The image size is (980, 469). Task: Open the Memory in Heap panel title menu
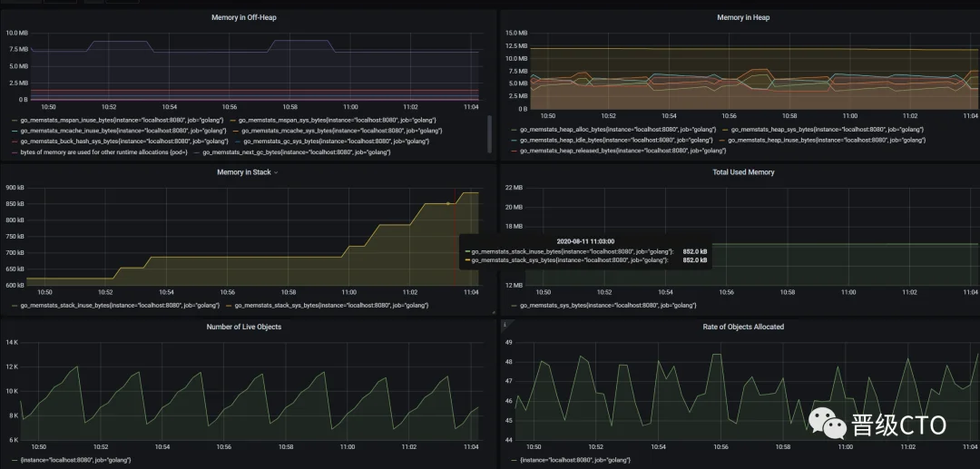click(742, 17)
